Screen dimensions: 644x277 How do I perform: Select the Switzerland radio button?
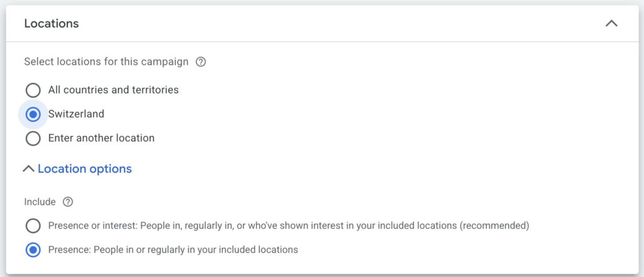tap(33, 114)
